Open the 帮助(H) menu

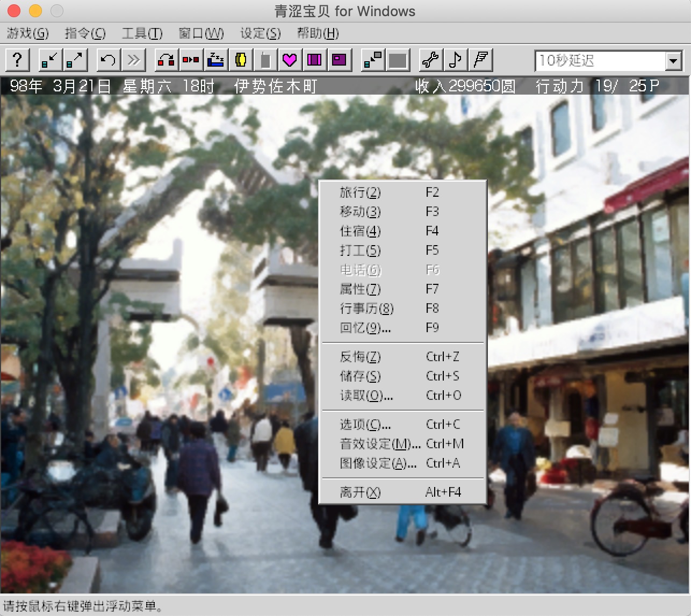[318, 33]
